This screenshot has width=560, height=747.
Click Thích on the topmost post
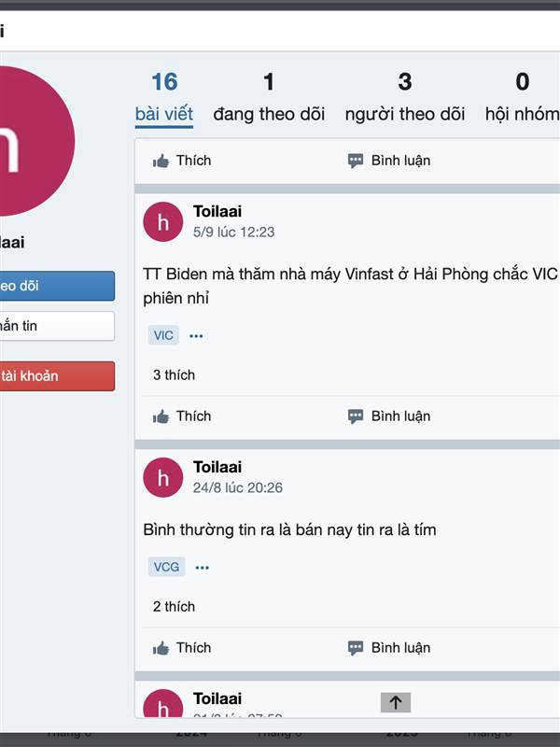click(x=183, y=161)
